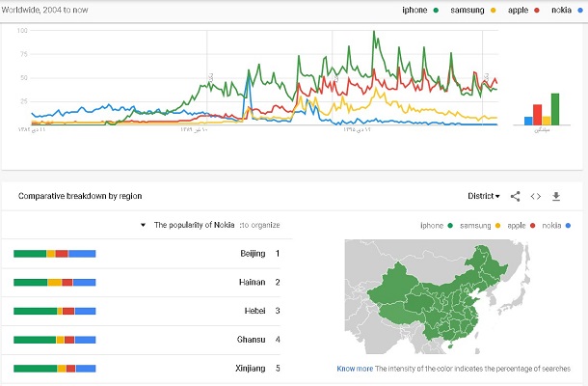Screen dimensions: 588x386
Task: Select the Hebei region row
Action: point(142,311)
